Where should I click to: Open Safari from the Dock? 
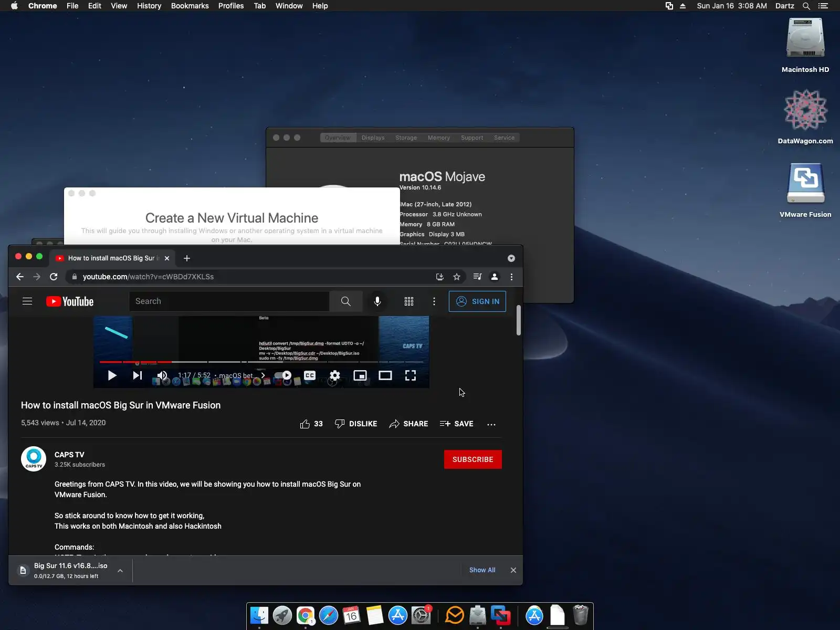point(329,615)
